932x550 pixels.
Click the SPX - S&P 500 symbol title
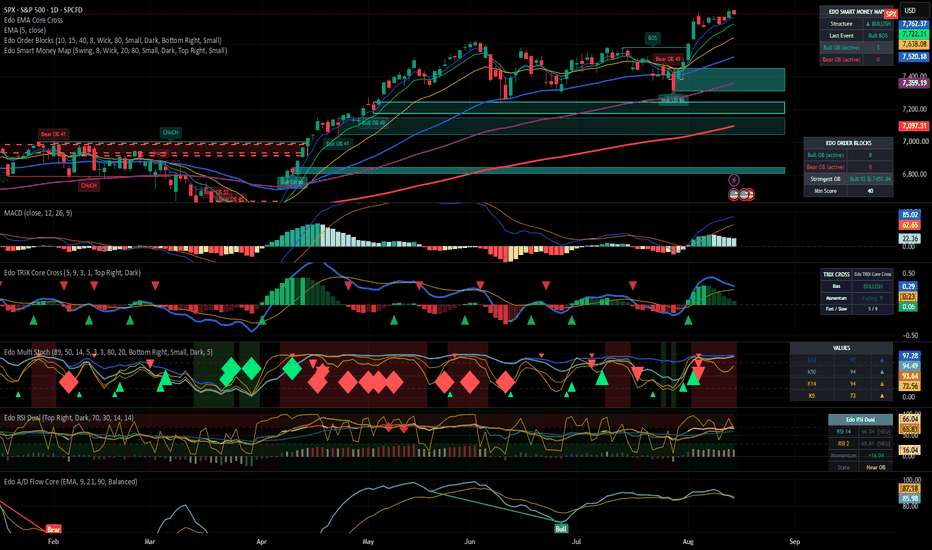click(x=43, y=10)
